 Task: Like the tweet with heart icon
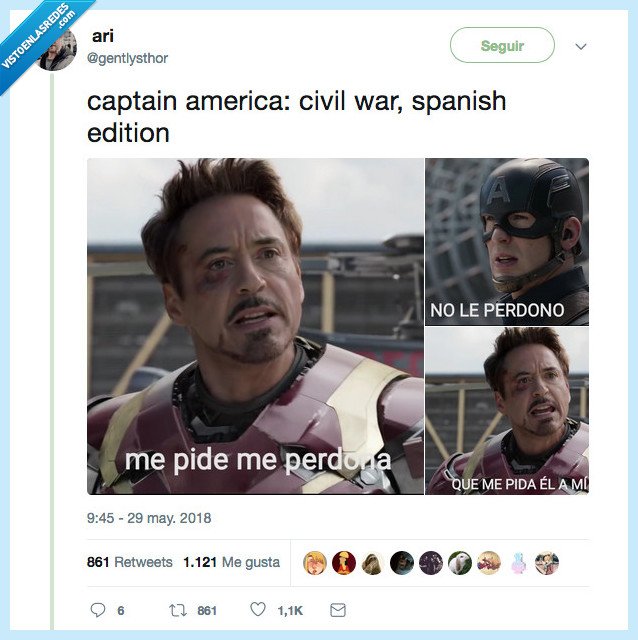pos(258,609)
